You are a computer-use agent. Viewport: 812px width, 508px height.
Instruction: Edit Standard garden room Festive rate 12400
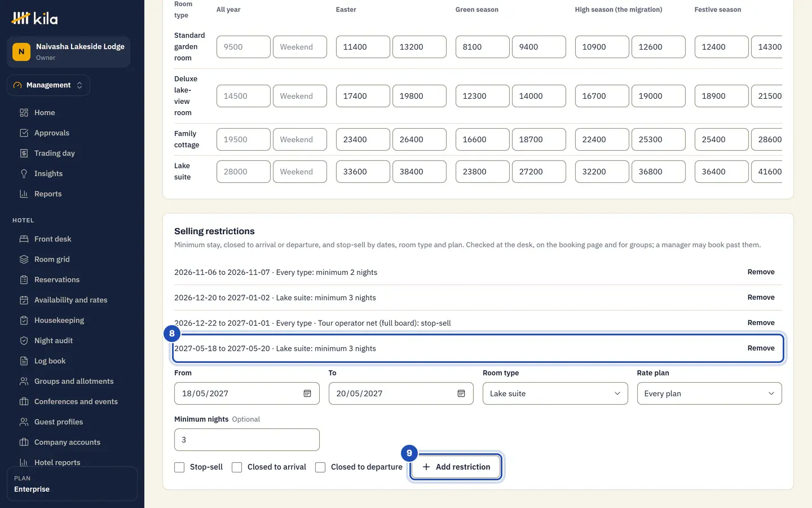point(722,47)
